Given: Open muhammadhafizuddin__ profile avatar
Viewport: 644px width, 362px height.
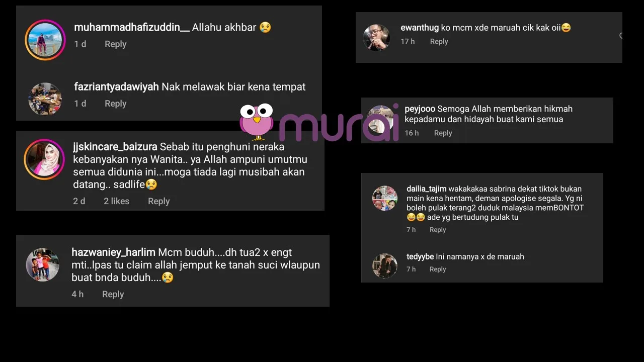Looking at the screenshot, I should coord(45,40).
